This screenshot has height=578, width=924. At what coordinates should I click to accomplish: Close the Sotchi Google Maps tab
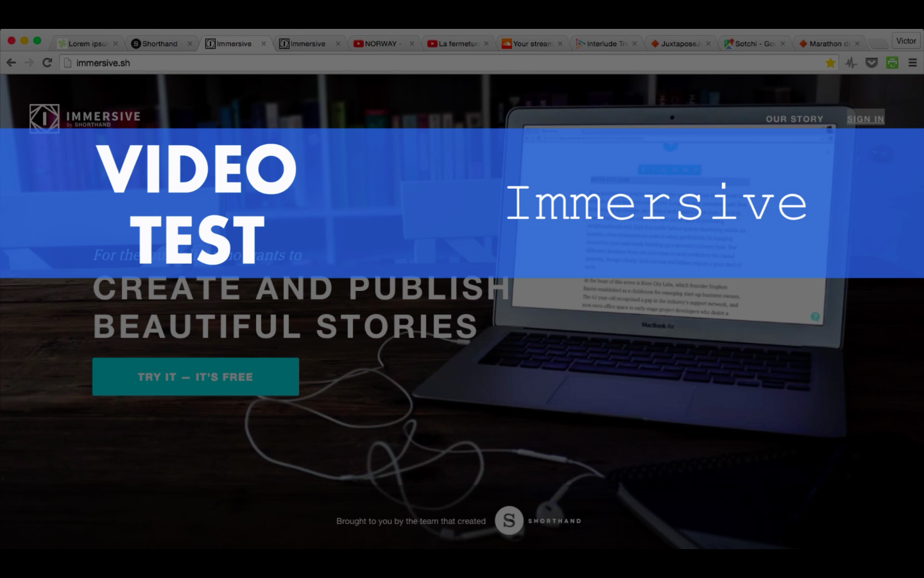(783, 44)
